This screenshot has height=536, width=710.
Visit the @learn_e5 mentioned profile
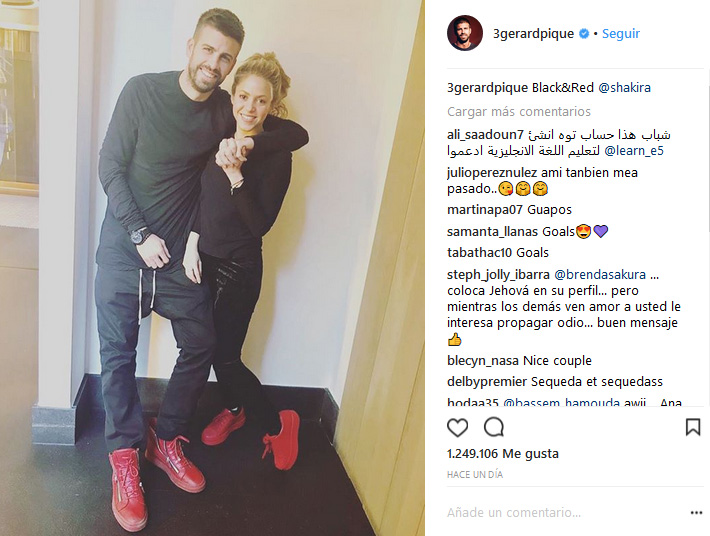click(634, 151)
